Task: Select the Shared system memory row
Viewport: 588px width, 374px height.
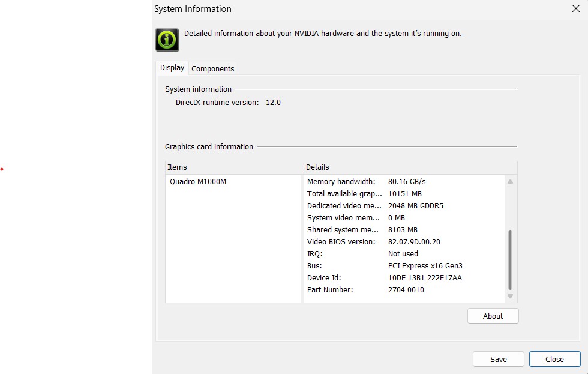Action: pyautogui.click(x=404, y=229)
